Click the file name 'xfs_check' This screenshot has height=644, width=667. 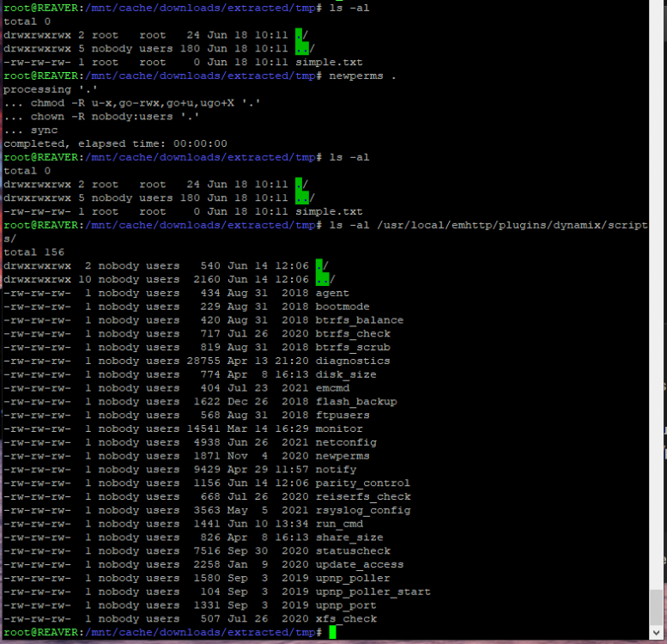(x=346, y=619)
